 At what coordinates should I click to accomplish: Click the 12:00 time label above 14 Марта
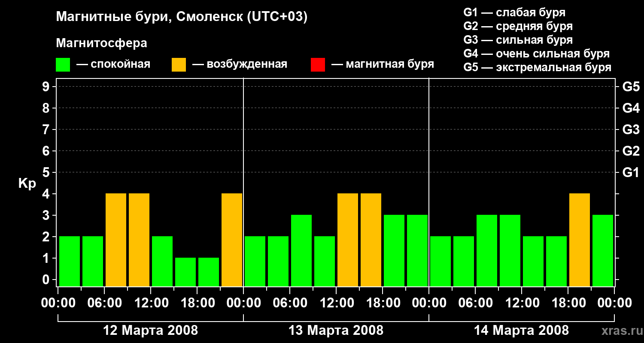pos(522,303)
